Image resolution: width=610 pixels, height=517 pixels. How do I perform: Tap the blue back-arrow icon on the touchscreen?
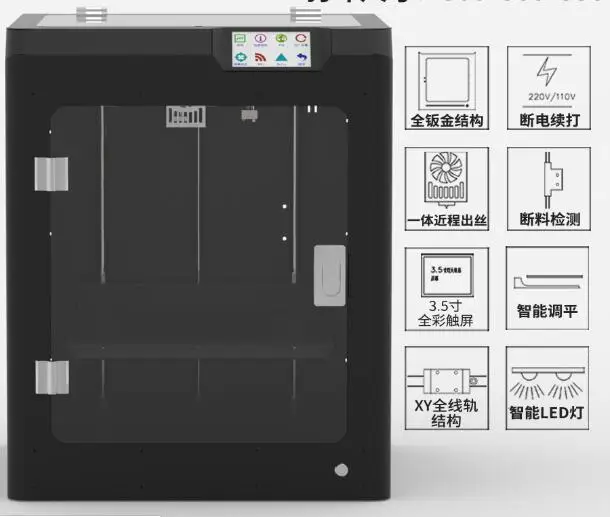tap(301, 58)
